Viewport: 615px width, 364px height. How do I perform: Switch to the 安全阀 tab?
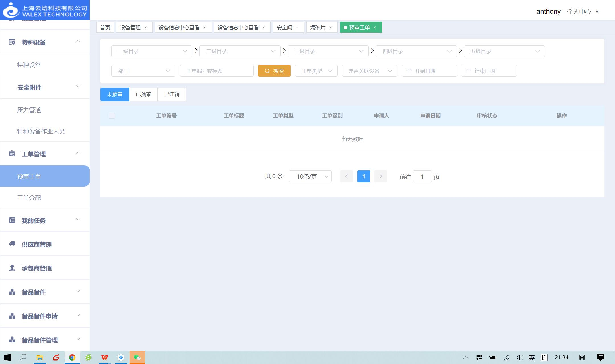[284, 28]
